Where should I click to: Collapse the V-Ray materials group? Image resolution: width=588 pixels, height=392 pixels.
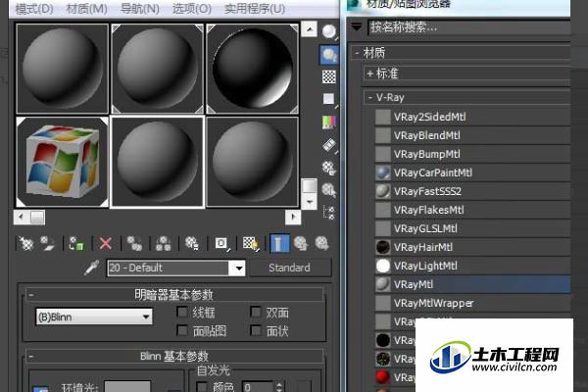tap(370, 98)
